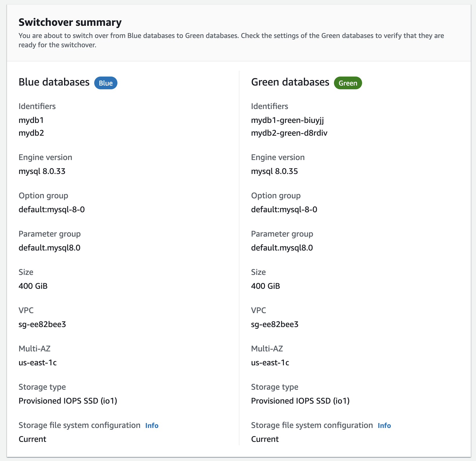
Task: Click the Blue databases section header
Action: (54, 82)
